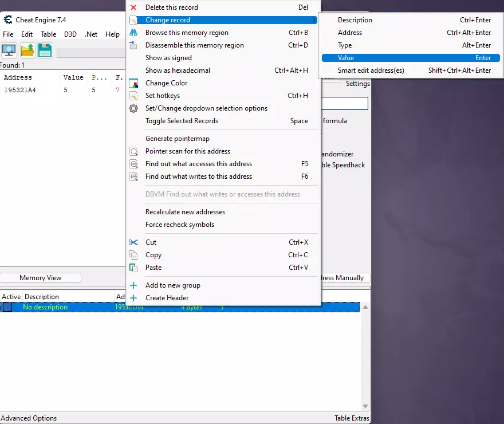Choose Address in the submenu
The image size is (504, 424).
click(x=411, y=33)
